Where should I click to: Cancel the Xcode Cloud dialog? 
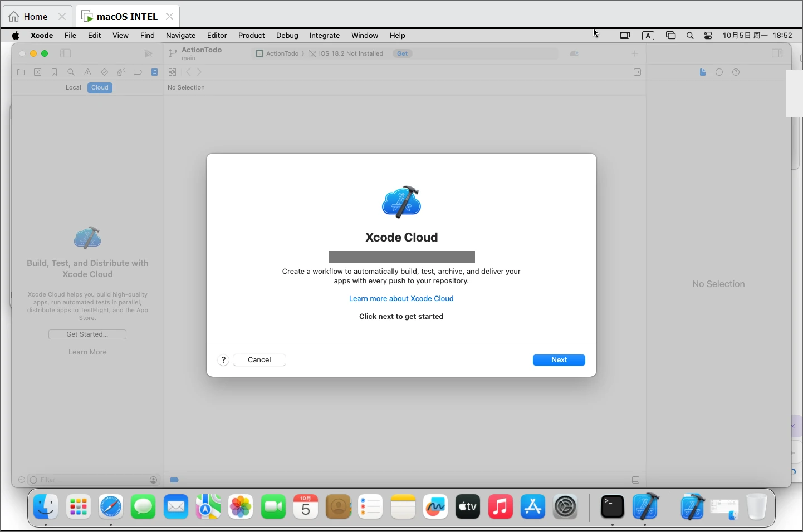pos(259,360)
